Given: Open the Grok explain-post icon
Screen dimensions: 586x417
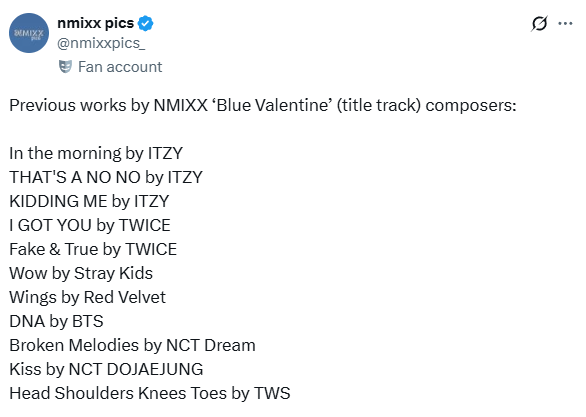Looking at the screenshot, I should tap(539, 24).
